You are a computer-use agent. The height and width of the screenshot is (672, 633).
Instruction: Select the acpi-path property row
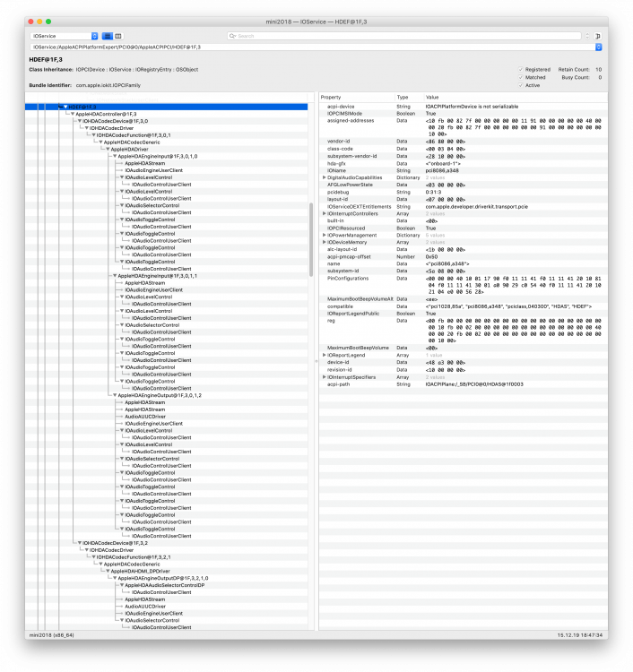click(464, 384)
